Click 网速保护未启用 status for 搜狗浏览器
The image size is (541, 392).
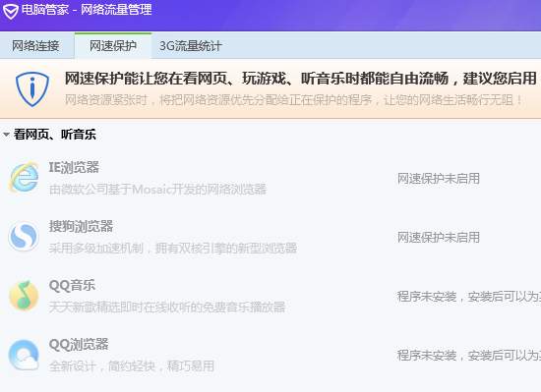(x=439, y=238)
